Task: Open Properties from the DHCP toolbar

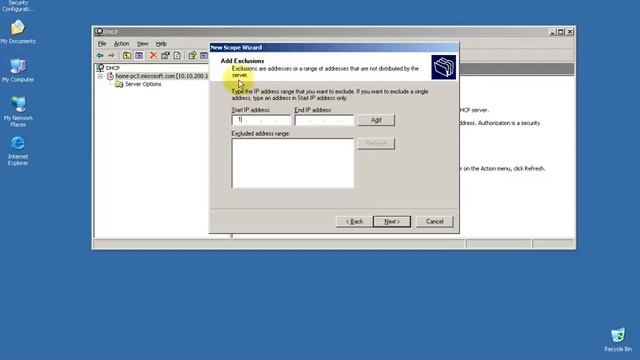Action: click(x=165, y=56)
